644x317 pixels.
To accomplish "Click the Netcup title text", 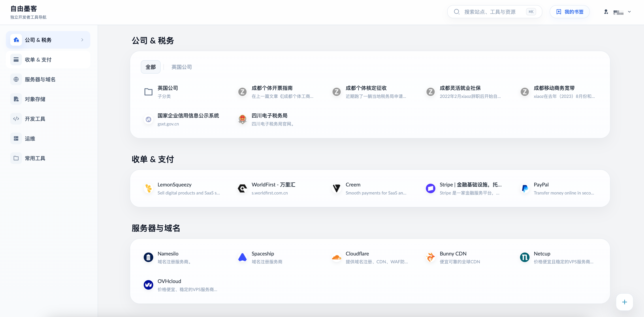I will pyautogui.click(x=542, y=254).
